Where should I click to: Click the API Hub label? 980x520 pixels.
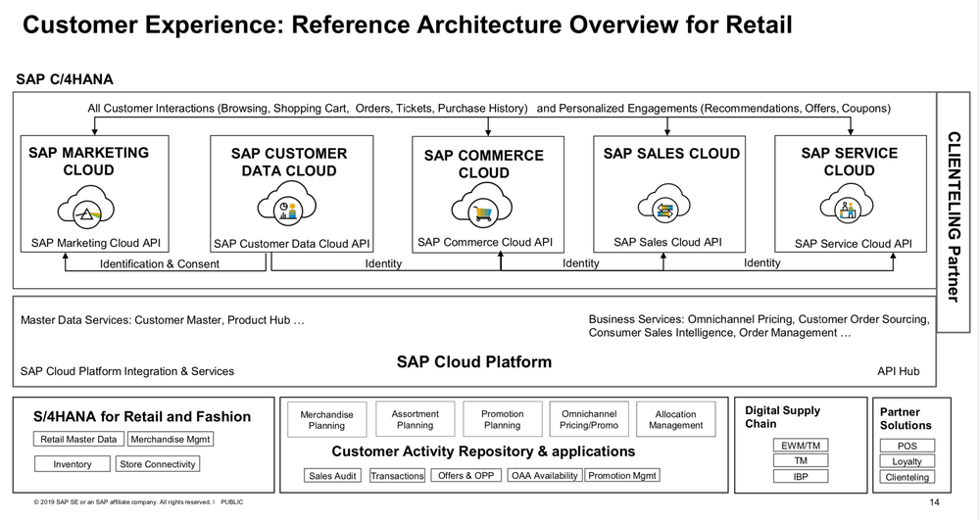[x=898, y=371]
